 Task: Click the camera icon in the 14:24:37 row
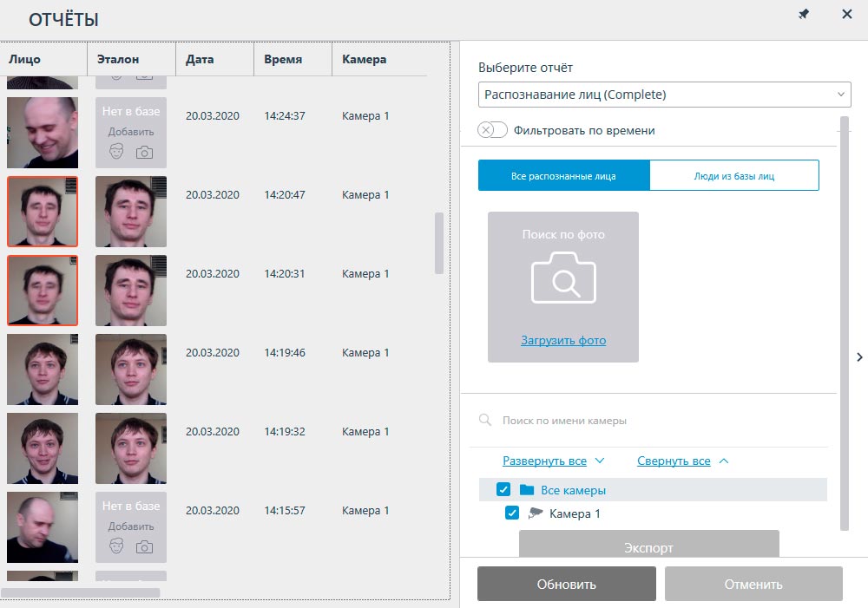tap(144, 153)
